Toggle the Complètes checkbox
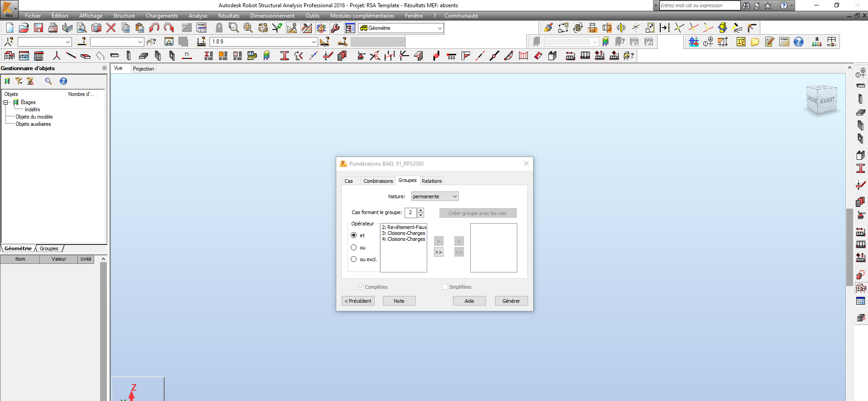This screenshot has height=401, width=868. (361, 287)
